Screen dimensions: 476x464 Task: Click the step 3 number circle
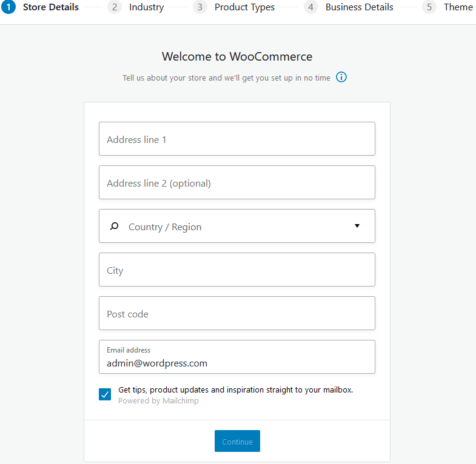(x=199, y=7)
